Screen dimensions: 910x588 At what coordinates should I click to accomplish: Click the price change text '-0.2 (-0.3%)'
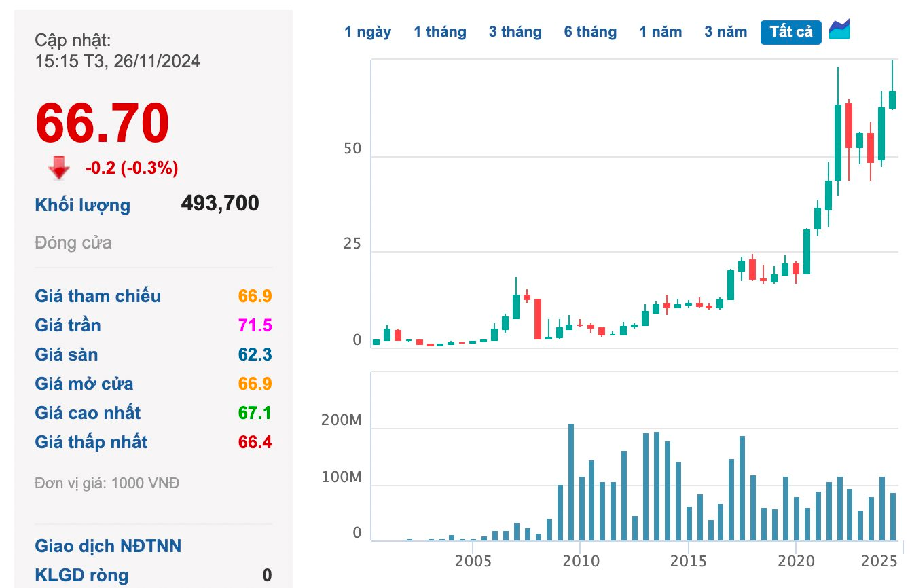(x=132, y=168)
